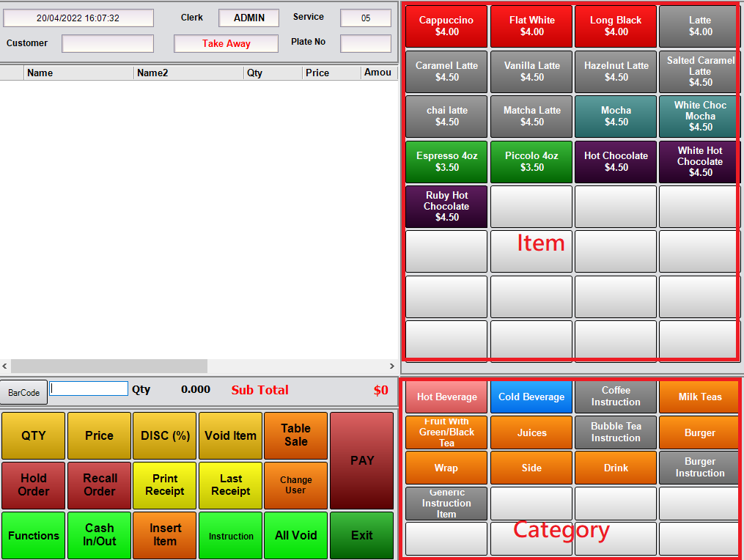This screenshot has height=560, width=744.
Task: Add Ruby Hot Chocolate
Action: coord(446,207)
